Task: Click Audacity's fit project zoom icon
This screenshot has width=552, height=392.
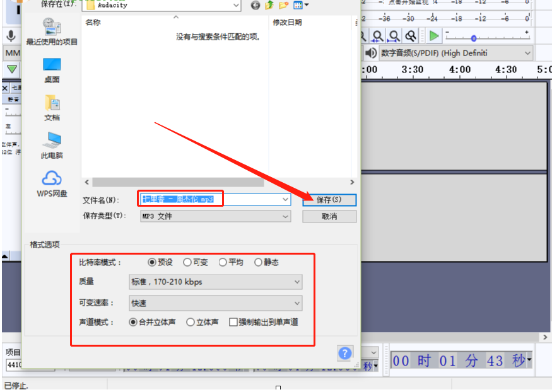Action: coord(394,36)
